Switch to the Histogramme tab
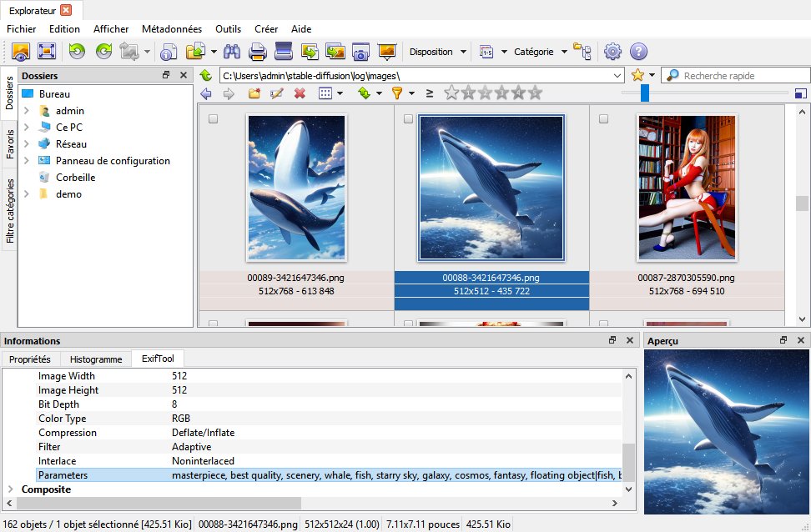This screenshot has height=532, width=811. [96, 359]
